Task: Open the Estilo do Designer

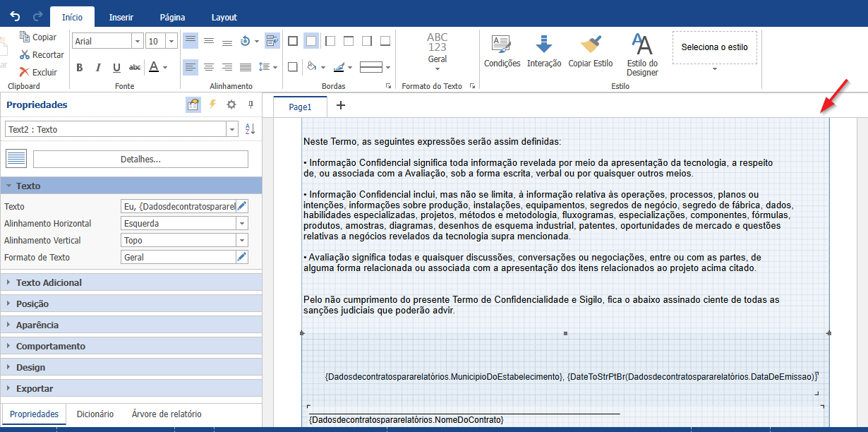Action: point(642,55)
